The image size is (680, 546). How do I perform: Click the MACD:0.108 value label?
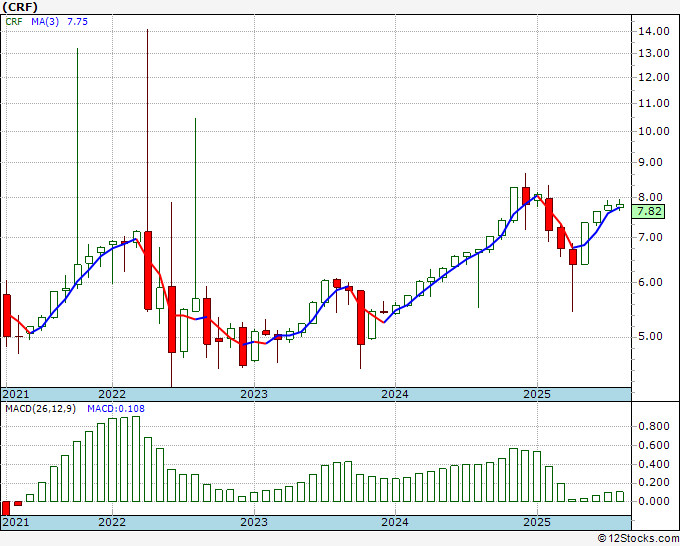[116, 409]
